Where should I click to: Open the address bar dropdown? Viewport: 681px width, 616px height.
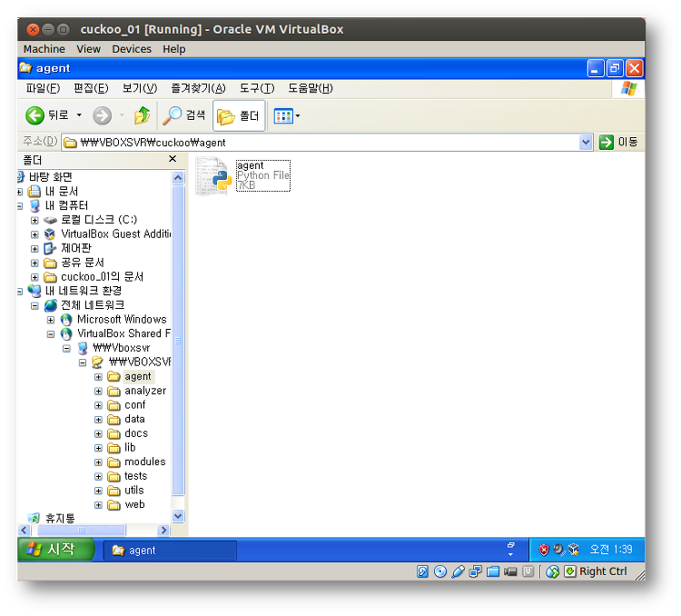point(586,142)
